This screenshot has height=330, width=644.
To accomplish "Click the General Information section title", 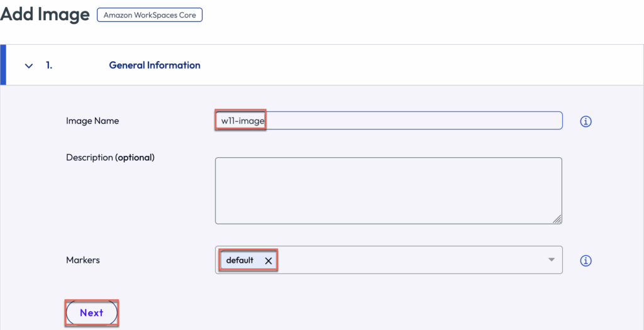I will pyautogui.click(x=155, y=65).
